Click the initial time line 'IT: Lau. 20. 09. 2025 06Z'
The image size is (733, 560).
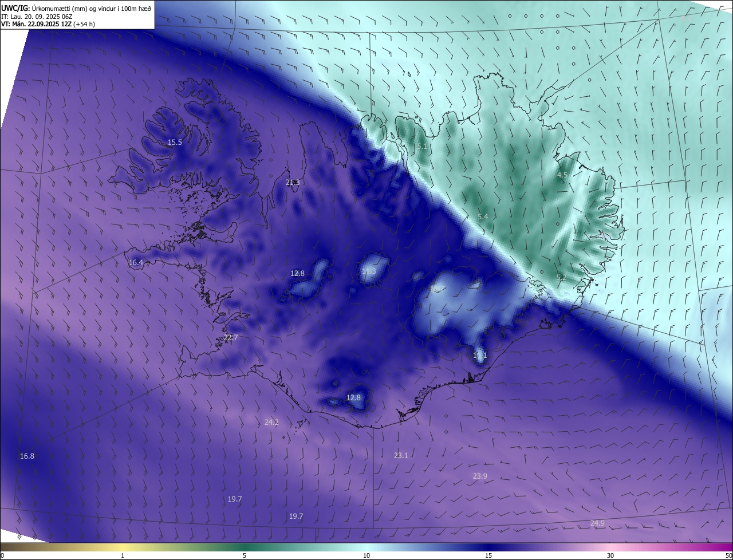(x=37, y=17)
